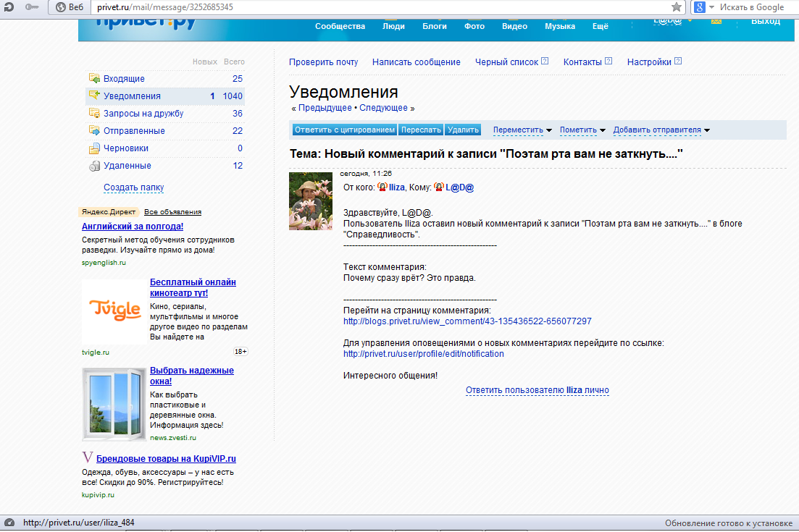Screen dimensions: 799x532
Task: Click the Удалить button
Action: (x=463, y=130)
